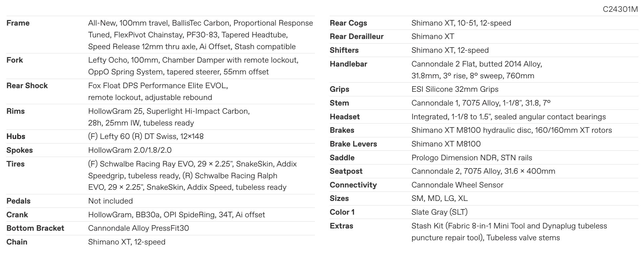Click the Frame specification label
The width and height of the screenshot is (644, 254).
tap(18, 23)
